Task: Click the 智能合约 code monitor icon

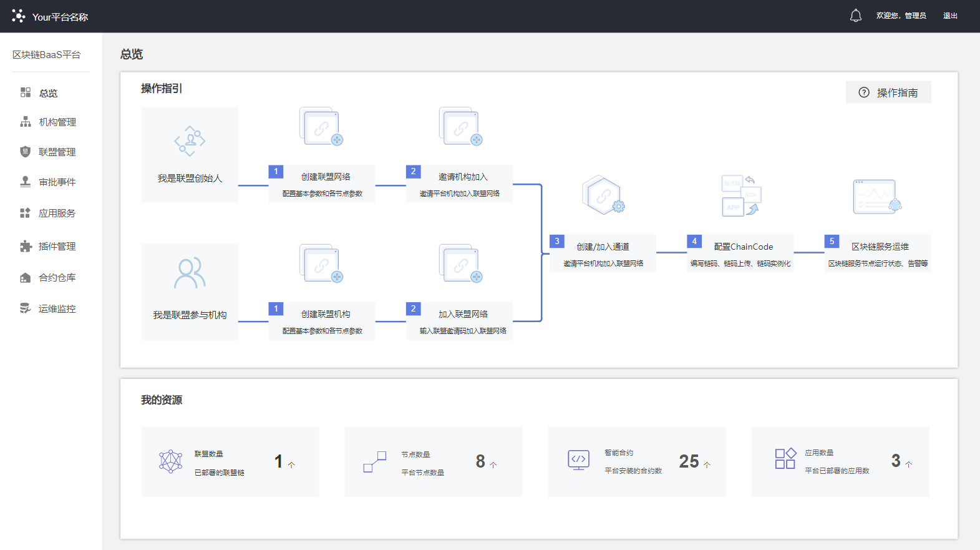Action: pos(578,460)
